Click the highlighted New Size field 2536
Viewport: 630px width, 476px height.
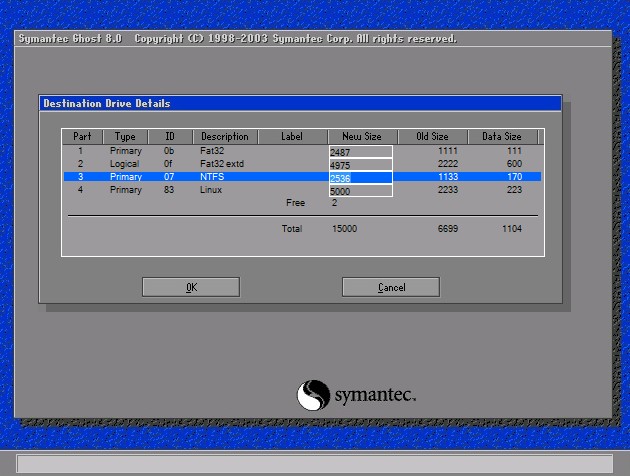(x=360, y=178)
